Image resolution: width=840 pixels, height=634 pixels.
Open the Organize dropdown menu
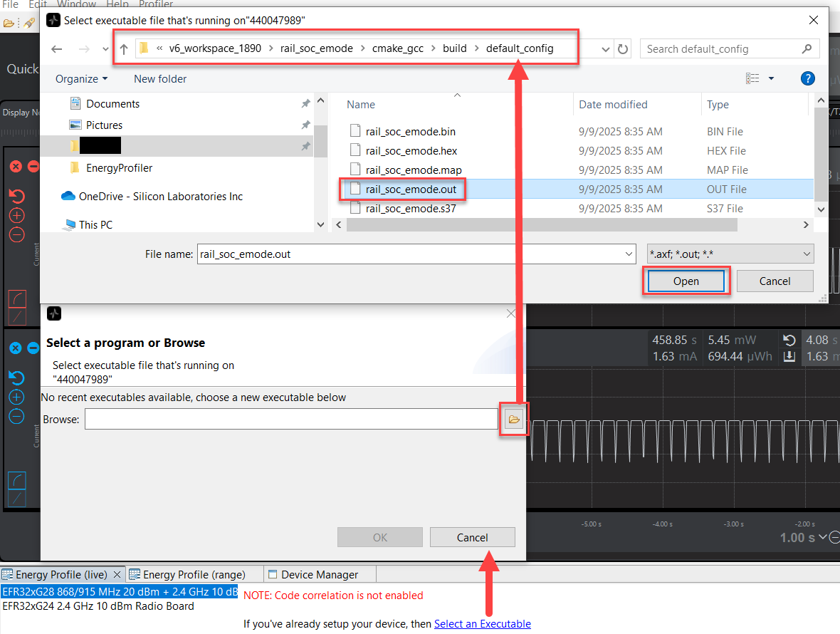click(81, 78)
